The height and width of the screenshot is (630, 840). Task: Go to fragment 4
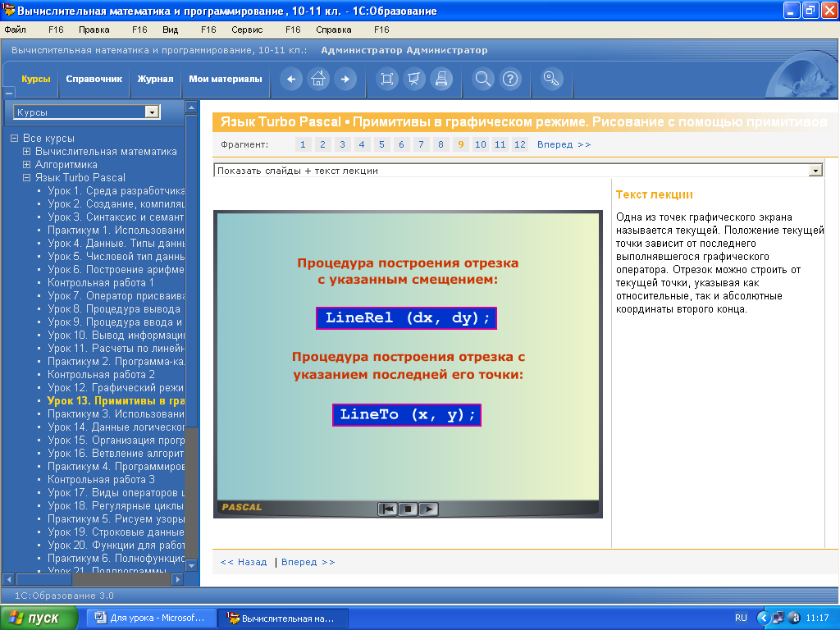click(x=362, y=144)
